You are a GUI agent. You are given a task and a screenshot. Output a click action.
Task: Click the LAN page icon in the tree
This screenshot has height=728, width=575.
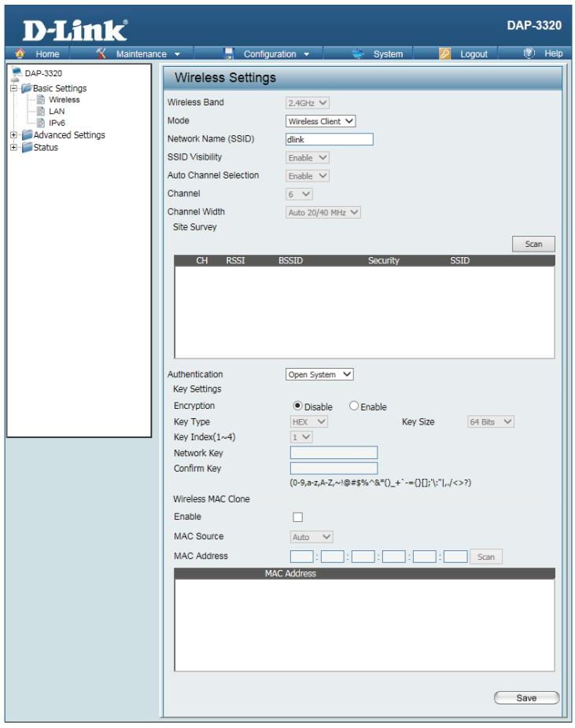pos(41,111)
